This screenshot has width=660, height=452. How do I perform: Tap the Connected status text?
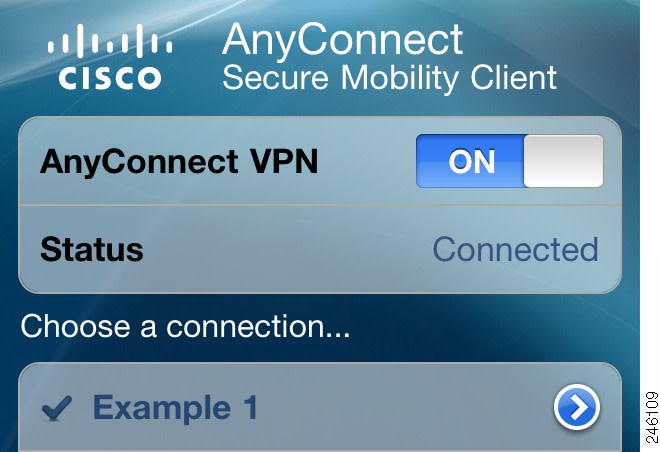click(515, 249)
